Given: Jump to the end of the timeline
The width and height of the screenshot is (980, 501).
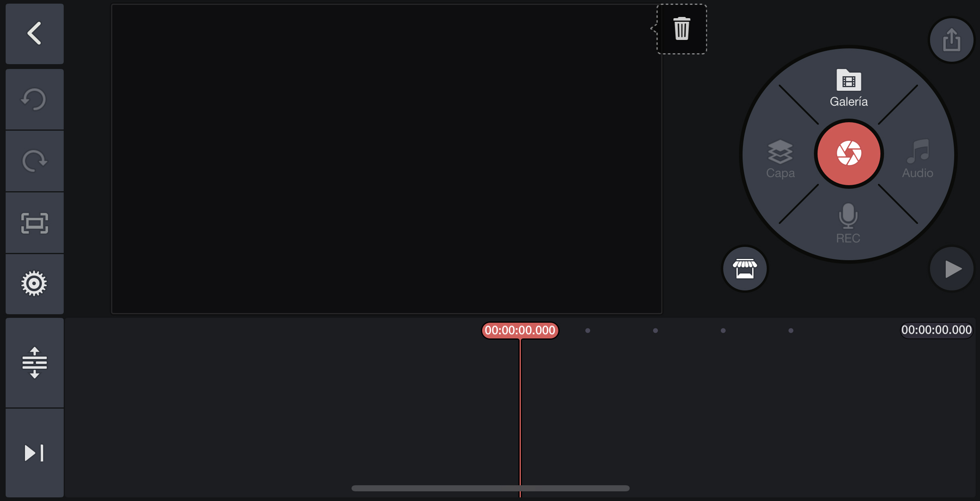Looking at the screenshot, I should (x=35, y=453).
